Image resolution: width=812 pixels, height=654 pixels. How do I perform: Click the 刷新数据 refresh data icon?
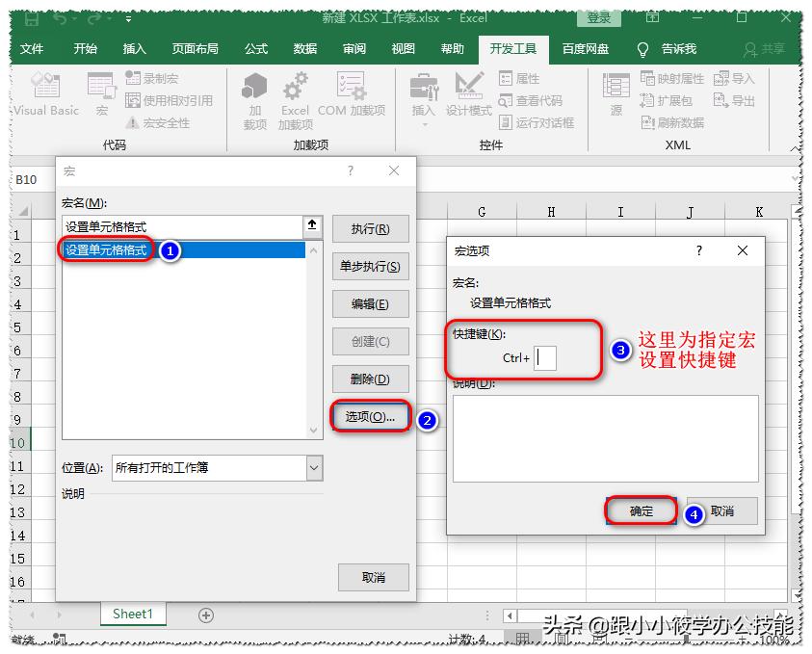[x=670, y=121]
